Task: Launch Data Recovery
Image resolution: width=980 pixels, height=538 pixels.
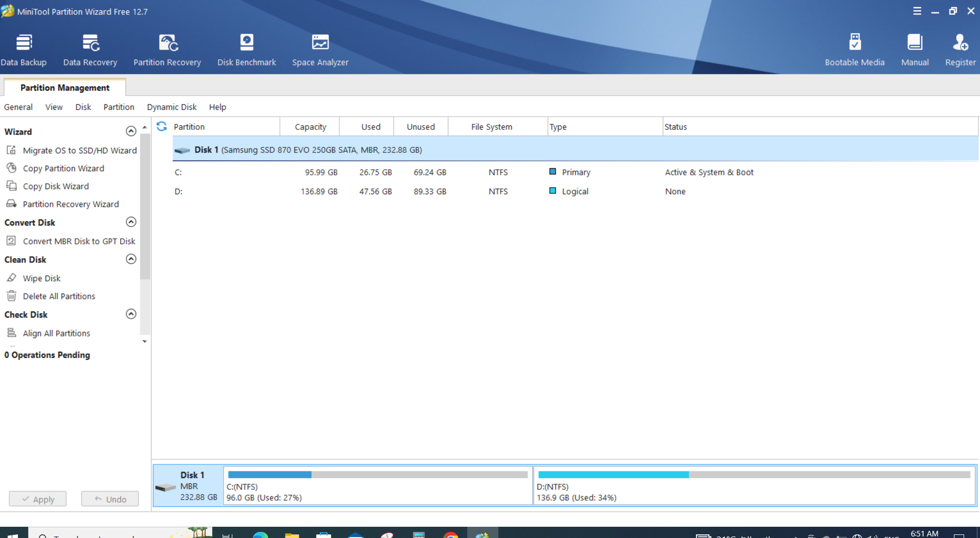Action: pos(90,50)
